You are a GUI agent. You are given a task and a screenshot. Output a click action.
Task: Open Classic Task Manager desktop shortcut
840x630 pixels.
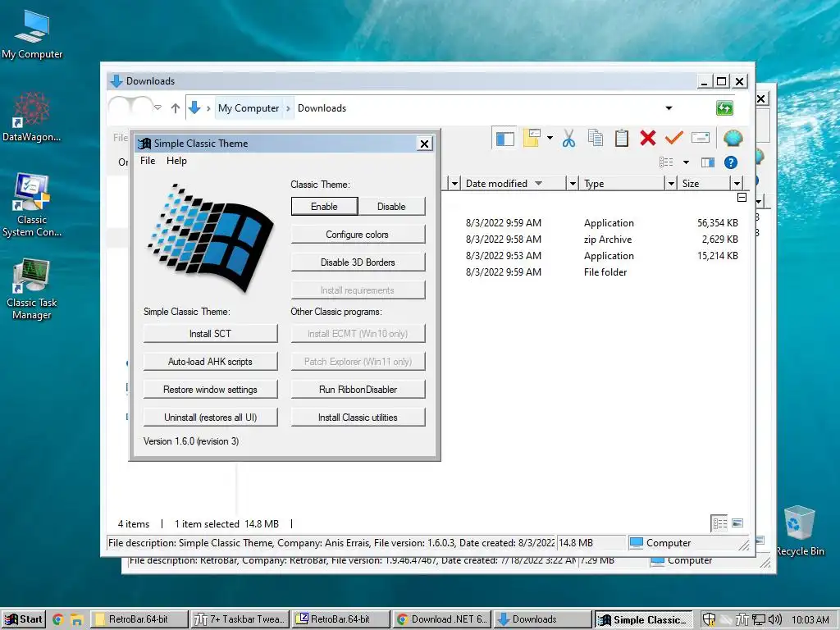click(32, 290)
